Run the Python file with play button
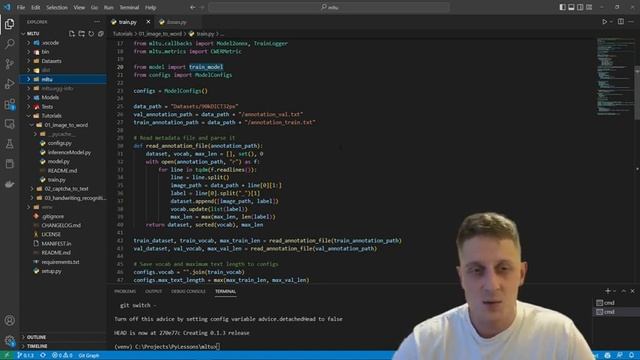 click(604, 22)
